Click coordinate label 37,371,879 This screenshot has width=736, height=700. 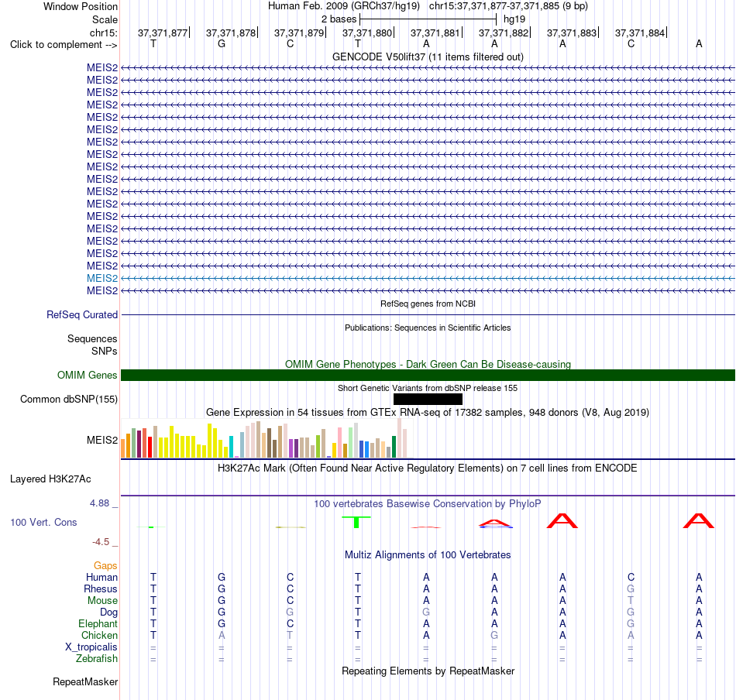click(x=299, y=33)
